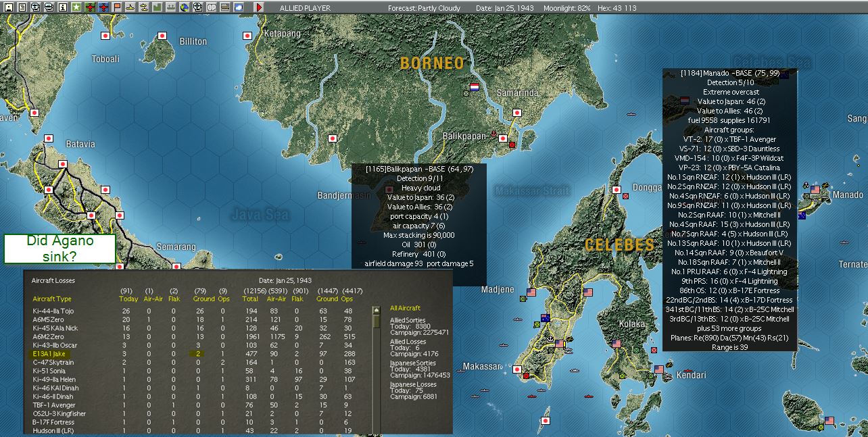The image size is (868, 437).
Task: Open the information screen icon
Action: [63, 7]
